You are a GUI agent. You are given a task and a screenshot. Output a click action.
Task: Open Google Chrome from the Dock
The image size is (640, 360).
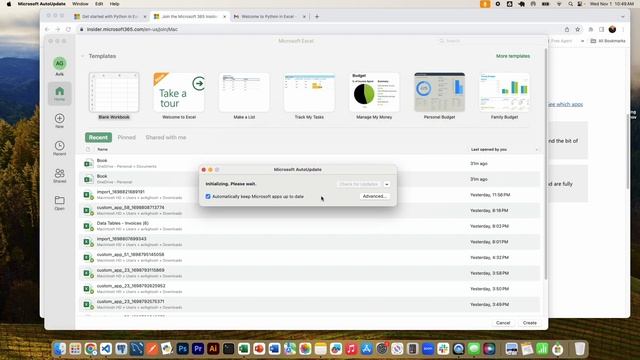[91, 349]
